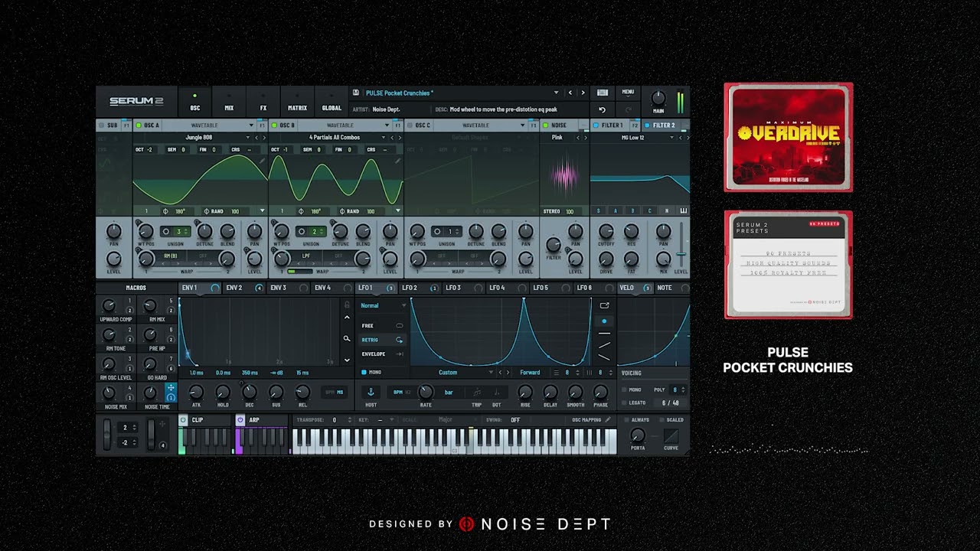
Task: Click the LFO export shape icon
Action: [604, 305]
